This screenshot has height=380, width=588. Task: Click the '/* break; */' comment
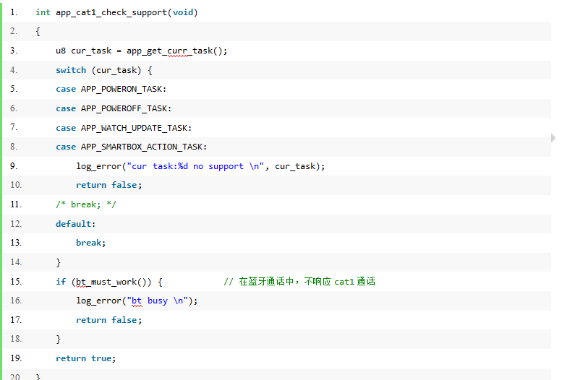click(86, 204)
